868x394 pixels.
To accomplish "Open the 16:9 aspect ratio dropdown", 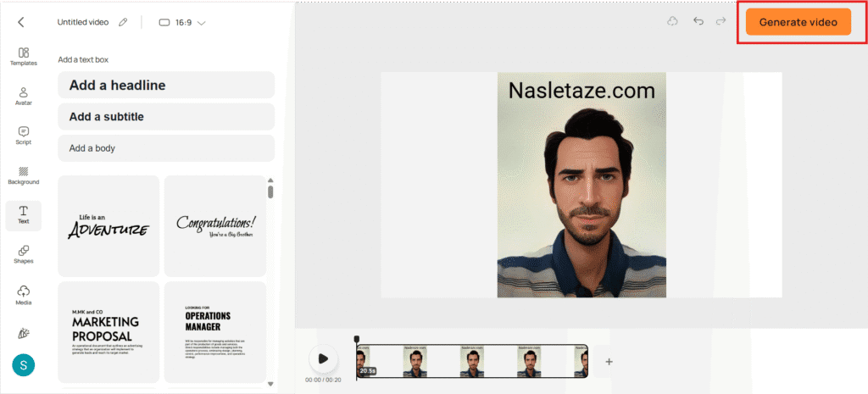I will pyautogui.click(x=182, y=23).
